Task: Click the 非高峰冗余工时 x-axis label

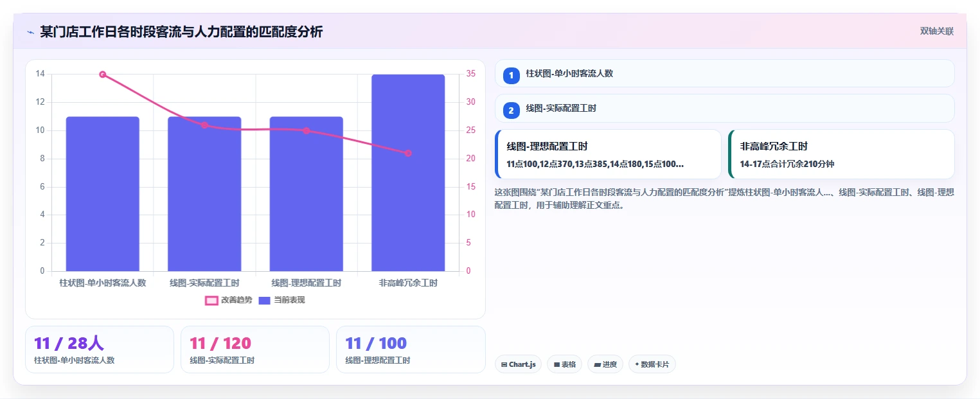Action: pyautogui.click(x=408, y=283)
